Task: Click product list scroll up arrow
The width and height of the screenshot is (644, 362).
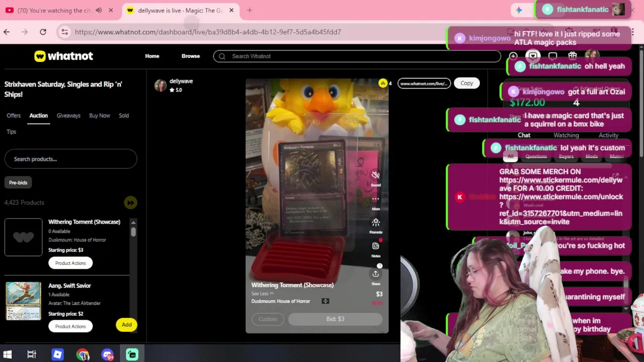Action: click(x=133, y=222)
